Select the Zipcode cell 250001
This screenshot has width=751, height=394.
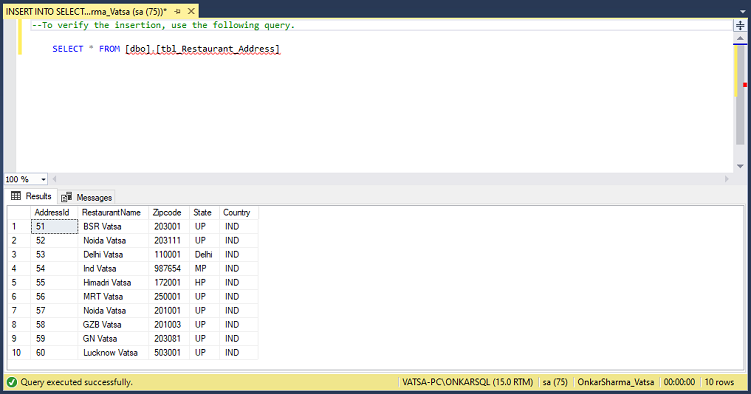[x=169, y=296]
